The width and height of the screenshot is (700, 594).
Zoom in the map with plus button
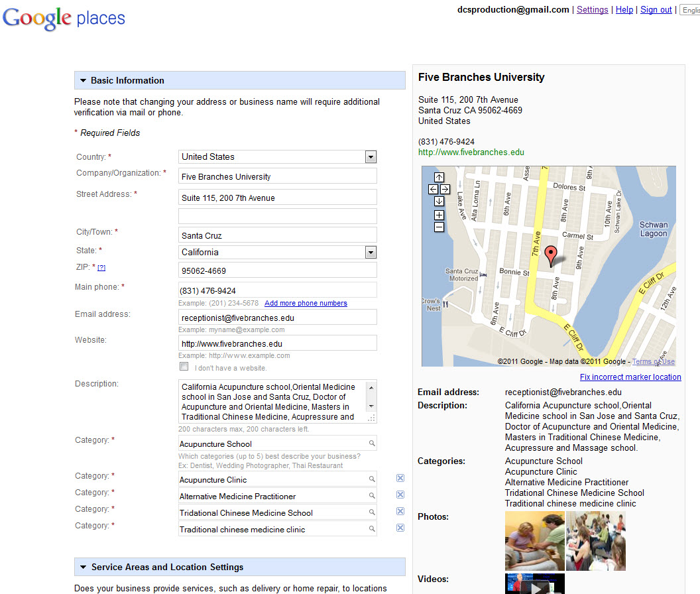[x=439, y=215]
